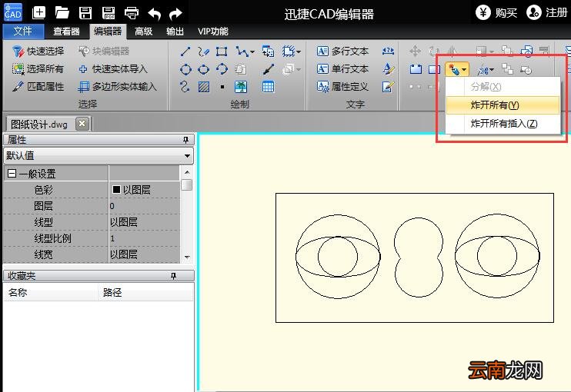The image size is (571, 392).
Task: Click the 属性定义 button
Action: click(342, 87)
